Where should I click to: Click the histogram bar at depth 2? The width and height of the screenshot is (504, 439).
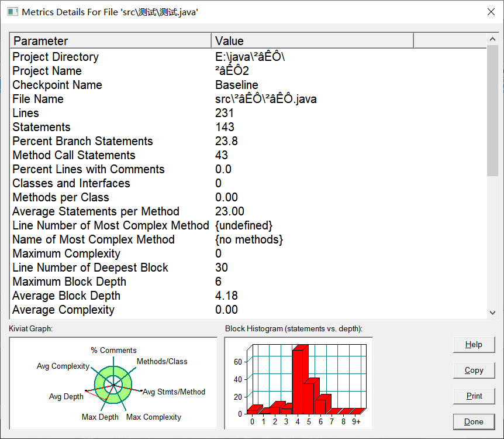click(x=275, y=410)
